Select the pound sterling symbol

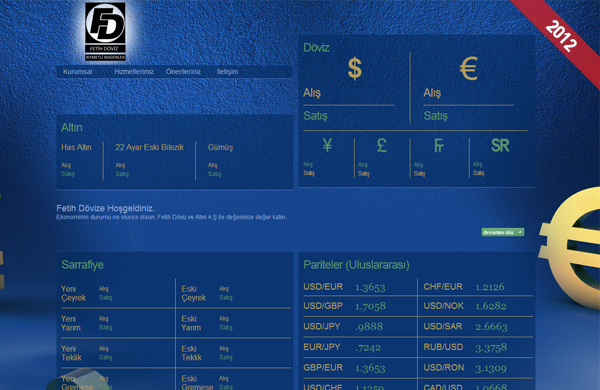(382, 145)
